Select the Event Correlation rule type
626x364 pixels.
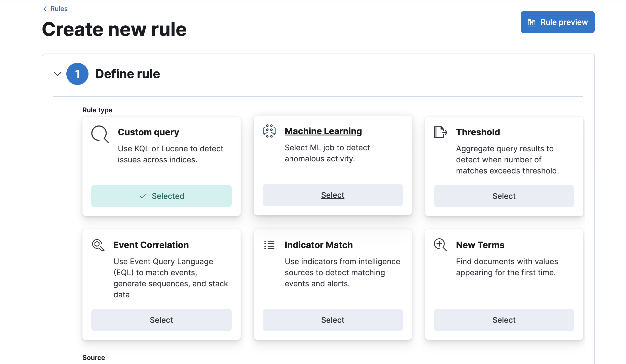click(161, 320)
